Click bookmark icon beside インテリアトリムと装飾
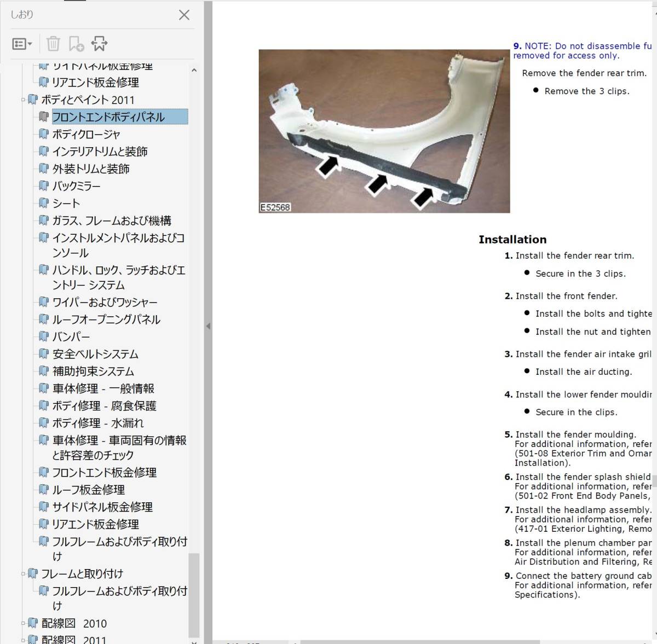This screenshot has height=644, width=657. click(x=44, y=152)
